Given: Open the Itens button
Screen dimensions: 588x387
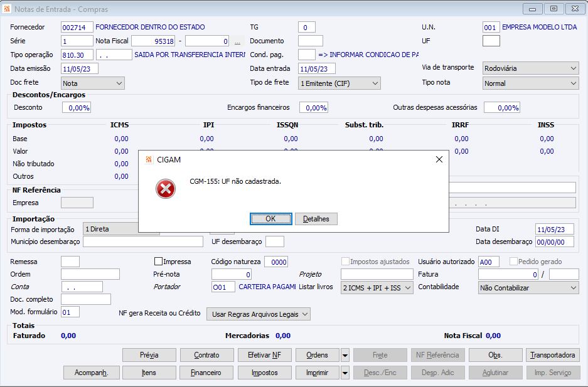Looking at the screenshot, I should 149,373.
